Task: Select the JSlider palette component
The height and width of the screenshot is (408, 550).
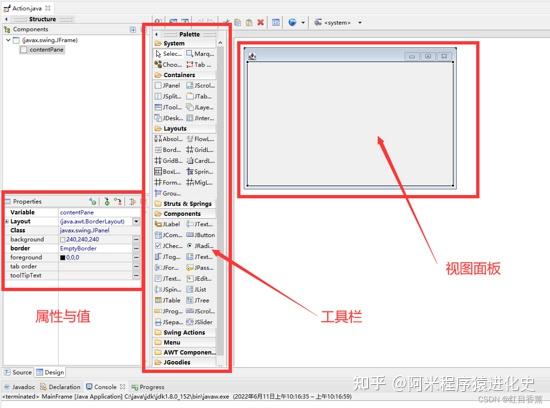Action: coord(200,322)
